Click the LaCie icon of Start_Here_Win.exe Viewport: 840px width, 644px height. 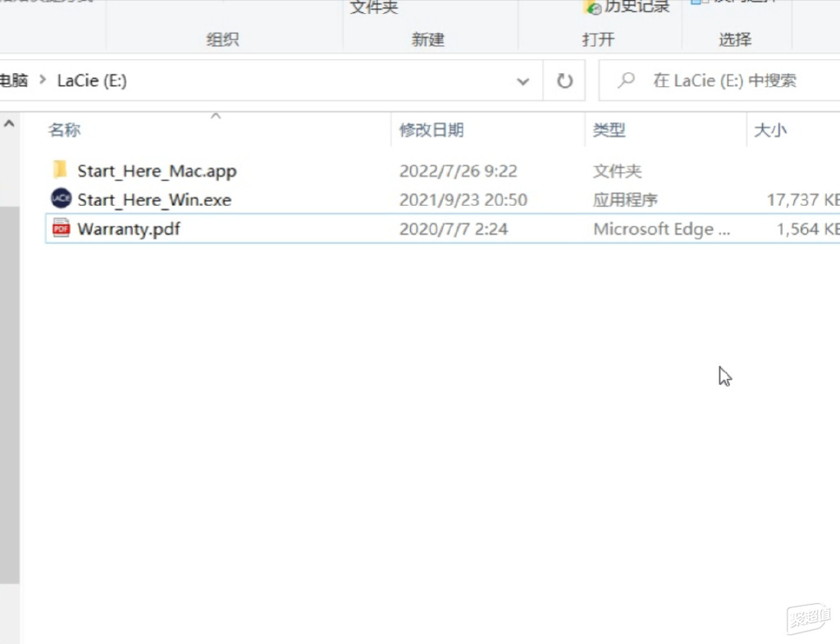(x=61, y=199)
